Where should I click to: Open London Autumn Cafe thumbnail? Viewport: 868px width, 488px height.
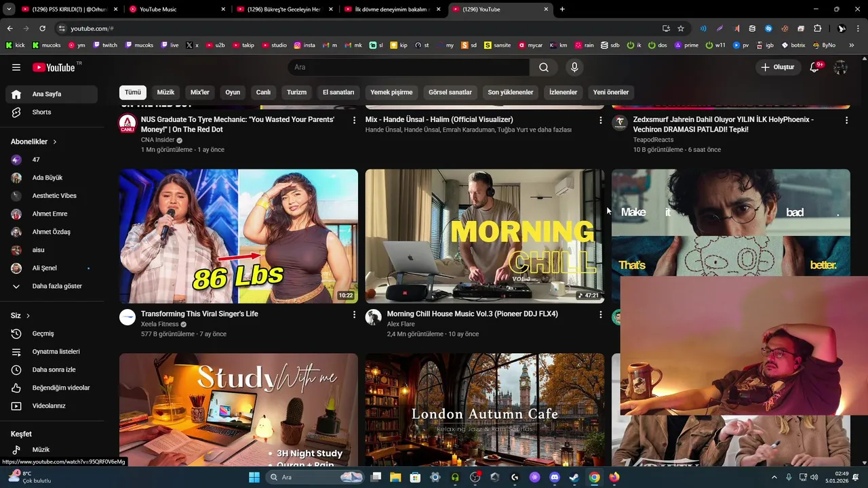tap(485, 409)
